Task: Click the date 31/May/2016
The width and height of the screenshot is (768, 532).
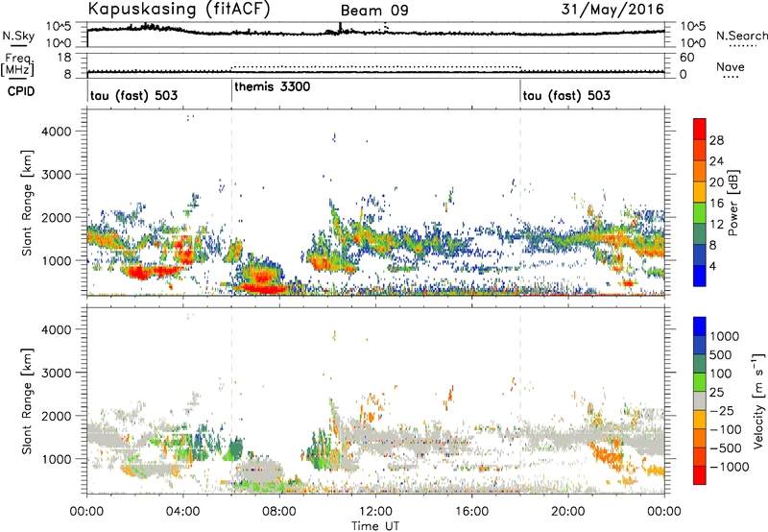Action: tap(612, 10)
